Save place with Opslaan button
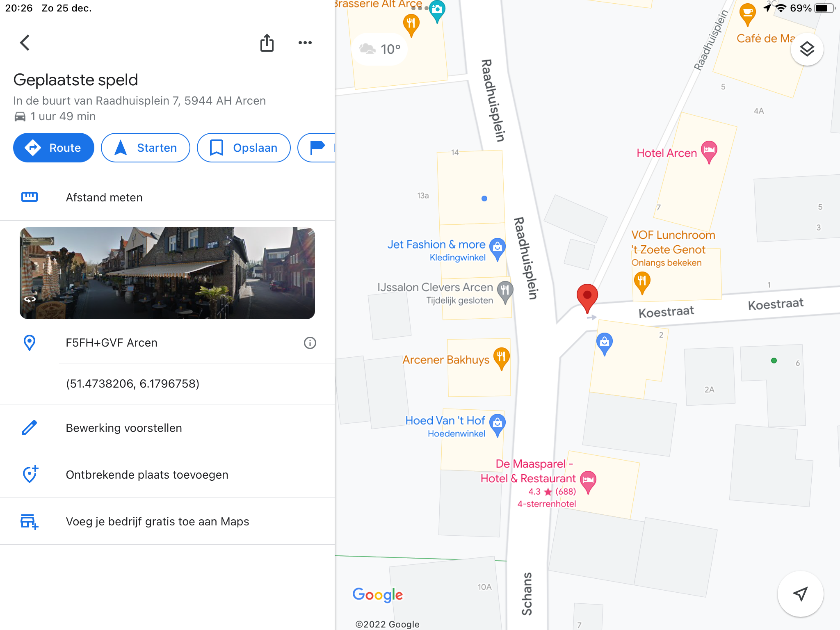The width and height of the screenshot is (840, 630). click(x=244, y=148)
